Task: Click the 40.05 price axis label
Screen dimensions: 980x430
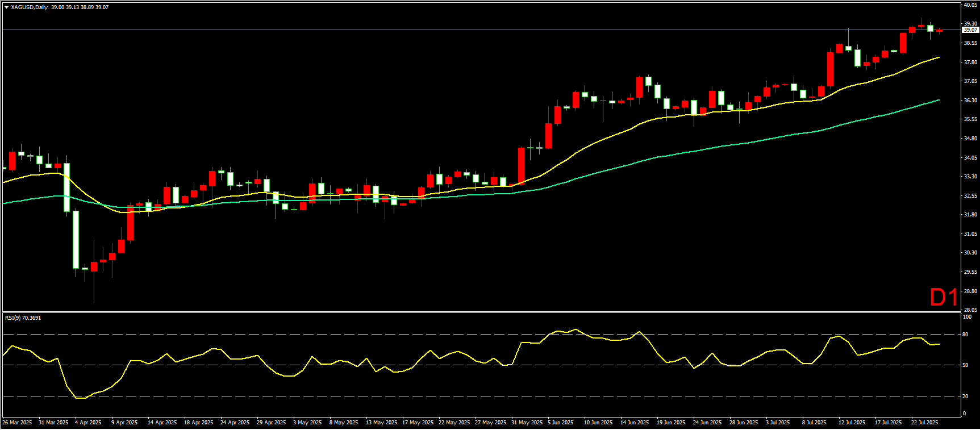Action: (x=970, y=5)
